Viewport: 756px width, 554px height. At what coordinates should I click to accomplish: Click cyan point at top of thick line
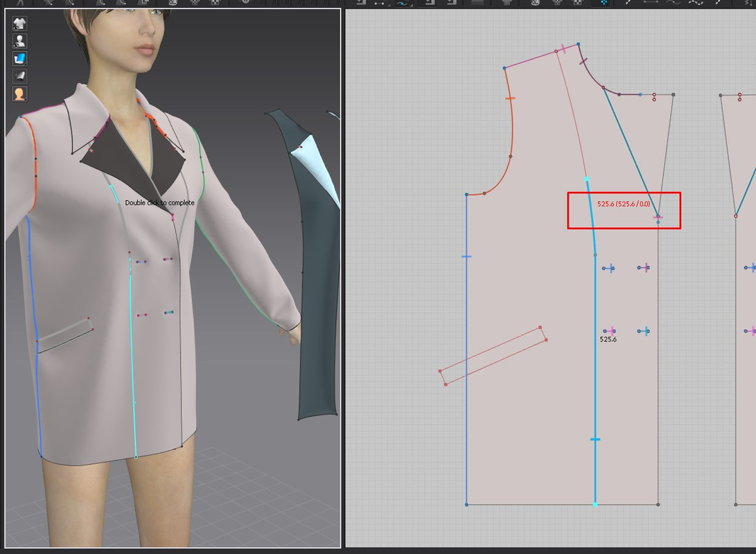587,179
